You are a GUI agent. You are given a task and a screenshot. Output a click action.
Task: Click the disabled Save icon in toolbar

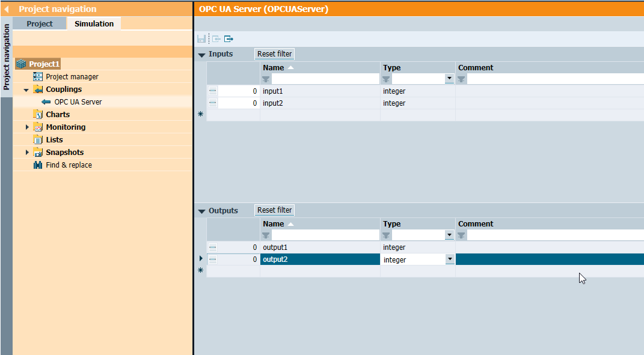coord(201,39)
